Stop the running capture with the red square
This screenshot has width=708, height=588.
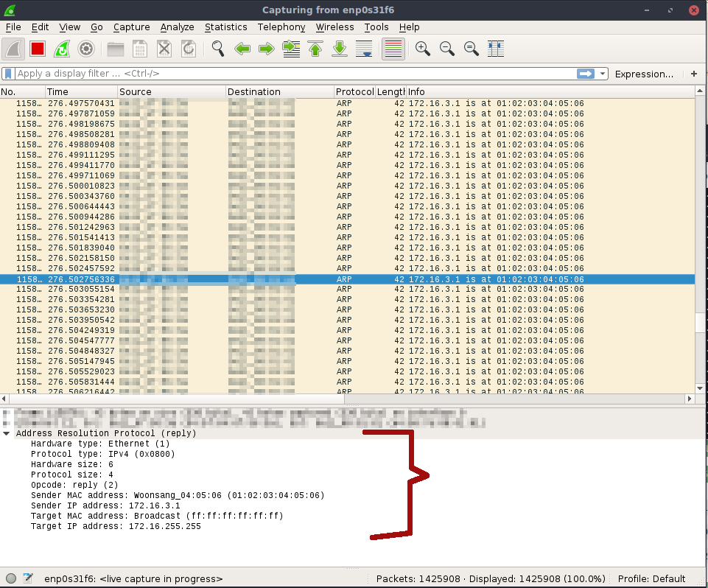[x=38, y=49]
